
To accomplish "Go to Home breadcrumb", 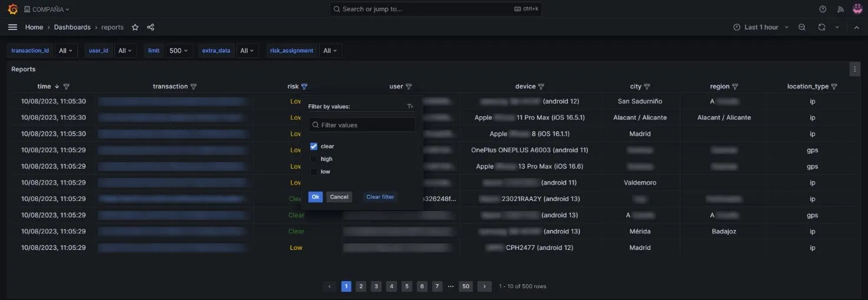I will coord(34,27).
